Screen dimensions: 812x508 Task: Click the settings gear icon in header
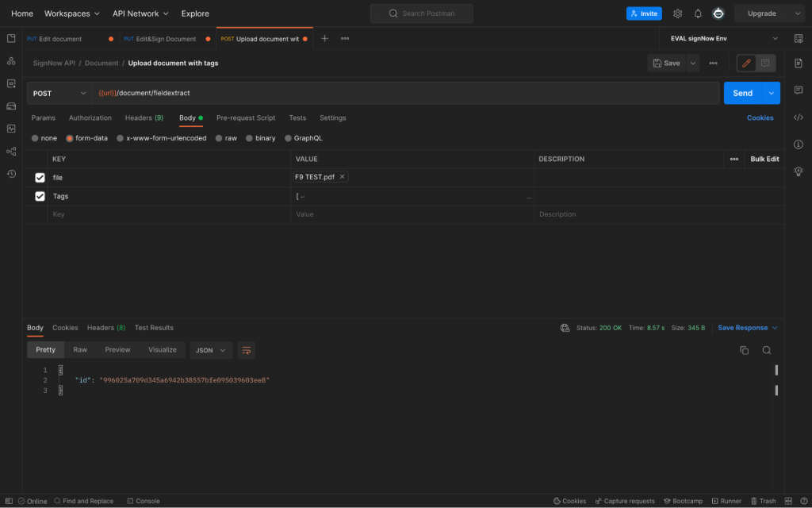677,13
